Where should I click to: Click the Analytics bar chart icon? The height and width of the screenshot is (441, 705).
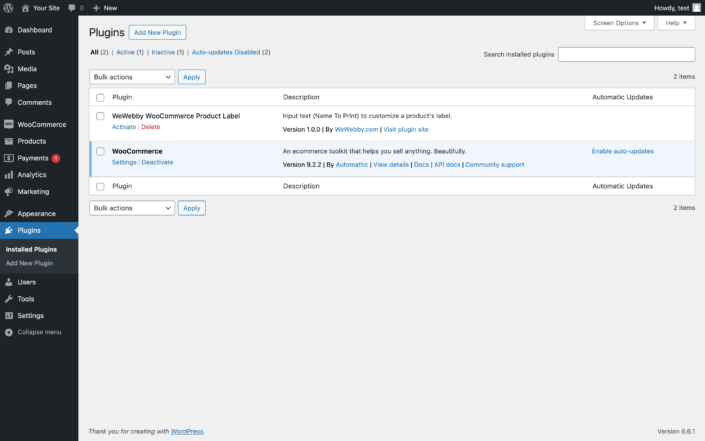pyautogui.click(x=9, y=175)
